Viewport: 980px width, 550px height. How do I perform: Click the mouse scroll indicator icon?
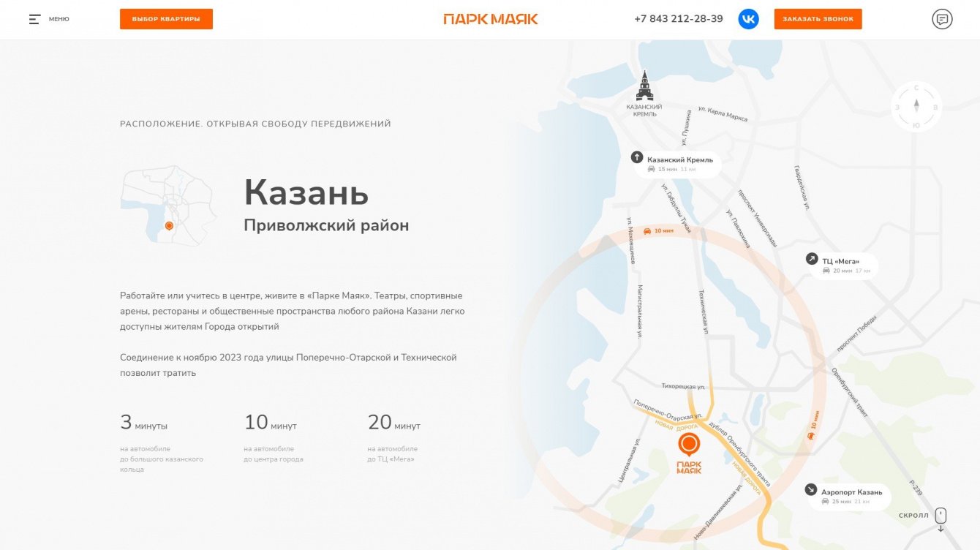[941, 516]
